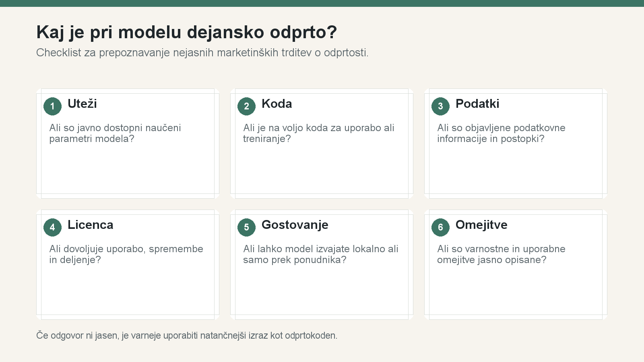Click the number 5 badge beside Gostovanje
This screenshot has height=362, width=644.
point(246,227)
